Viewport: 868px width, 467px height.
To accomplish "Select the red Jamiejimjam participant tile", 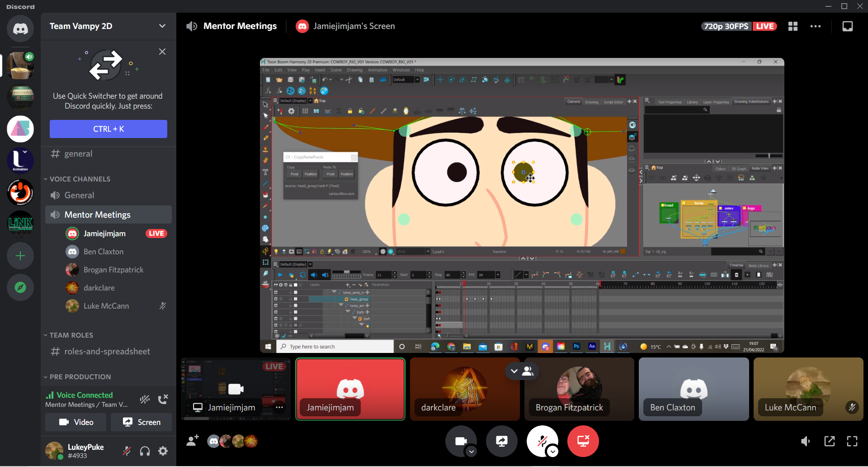I will point(350,389).
